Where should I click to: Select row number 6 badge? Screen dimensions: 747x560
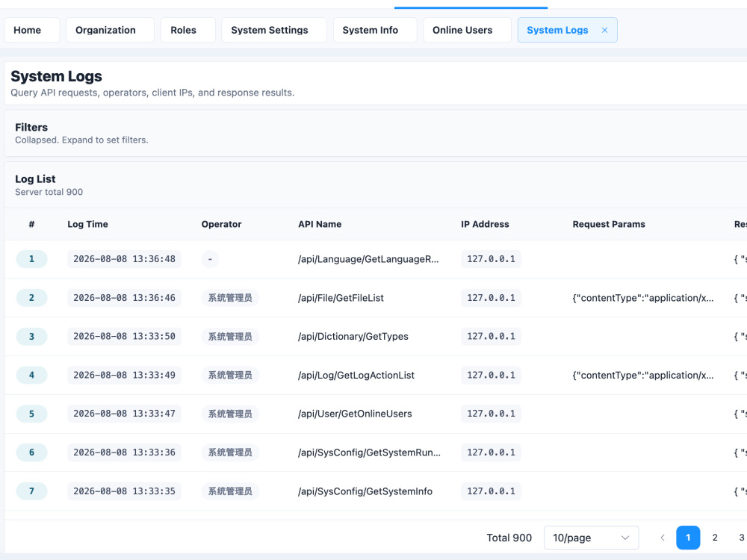tap(31, 452)
